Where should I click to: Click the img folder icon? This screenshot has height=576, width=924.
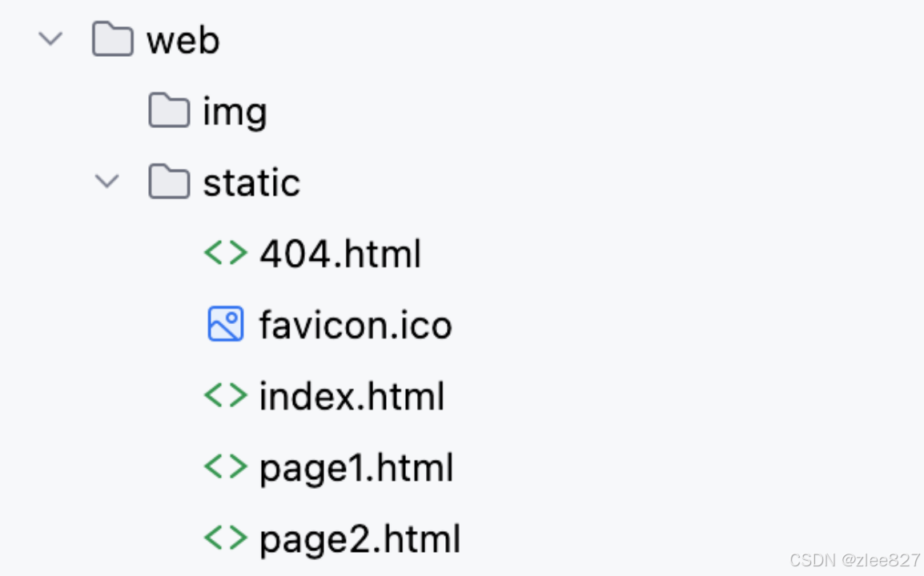coord(168,110)
